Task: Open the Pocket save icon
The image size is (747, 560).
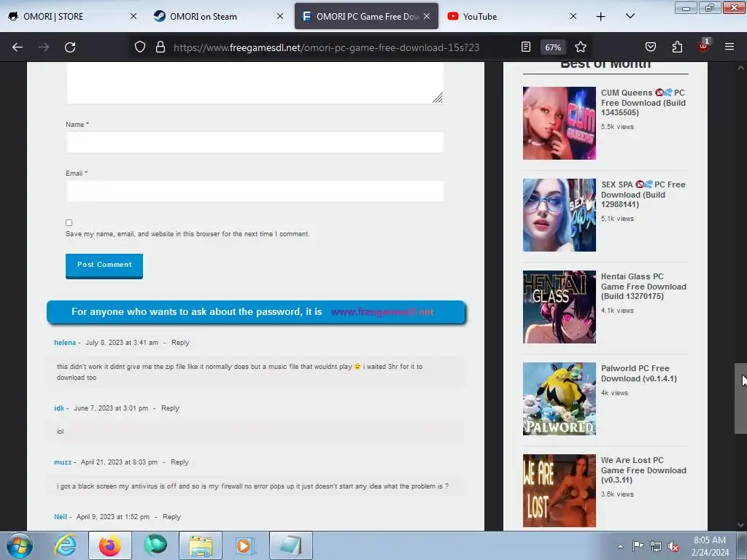Action: pyautogui.click(x=650, y=47)
